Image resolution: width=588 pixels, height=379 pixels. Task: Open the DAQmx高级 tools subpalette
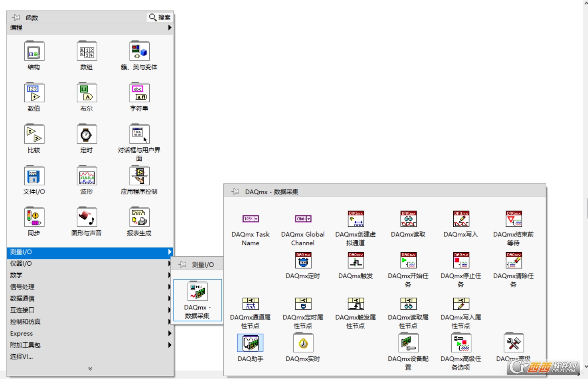(x=514, y=343)
